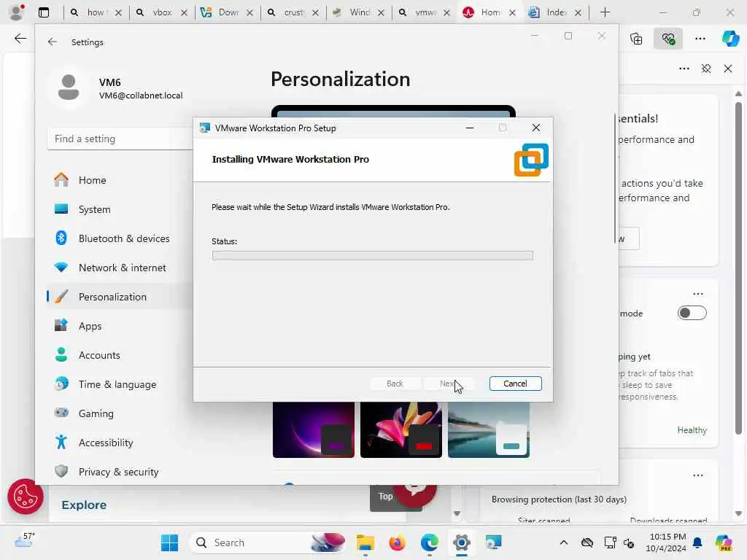This screenshot has width=747, height=560.
Task: Open more options on browsing protection card
Action: pyautogui.click(x=698, y=475)
